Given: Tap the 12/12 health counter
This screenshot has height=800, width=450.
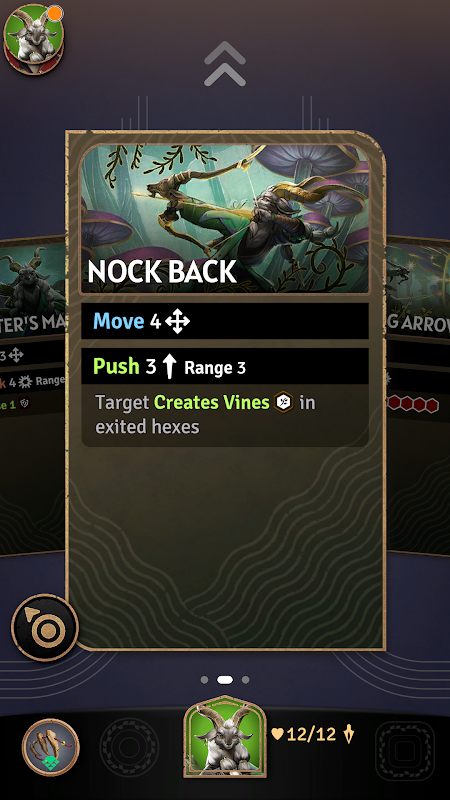Looking at the screenshot, I should 304,734.
